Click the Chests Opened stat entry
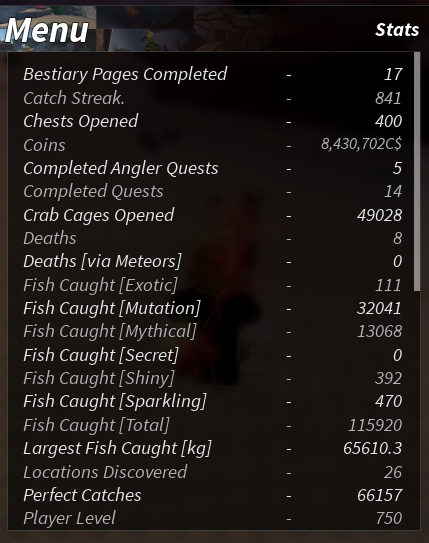This screenshot has height=543, width=429. 213,121
